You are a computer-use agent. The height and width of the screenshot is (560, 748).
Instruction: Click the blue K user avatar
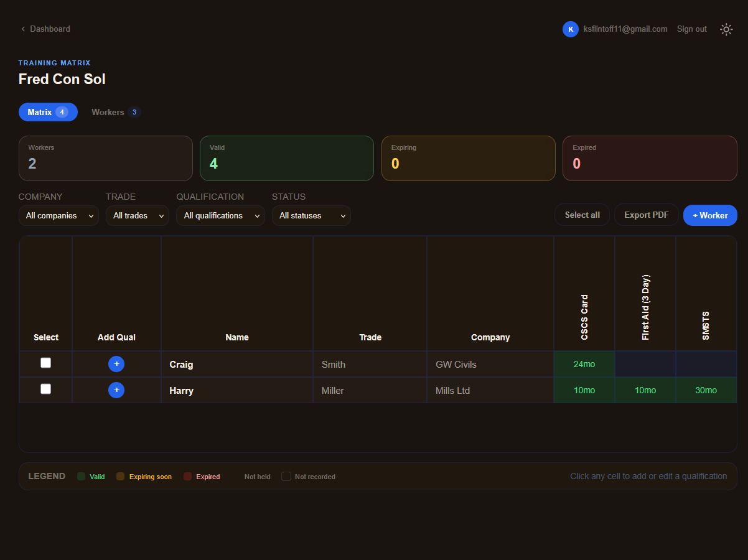tap(571, 29)
